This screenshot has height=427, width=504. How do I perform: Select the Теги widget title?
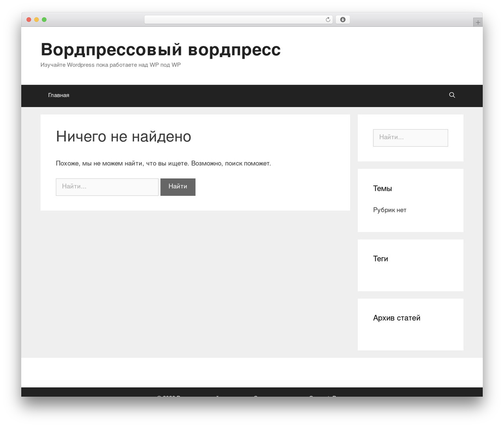(x=380, y=258)
